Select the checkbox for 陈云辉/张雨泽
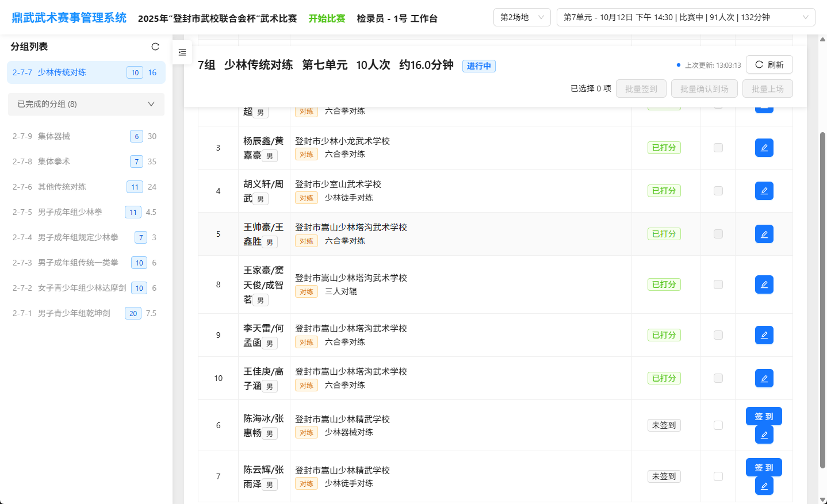Image resolution: width=827 pixels, height=504 pixels. [718, 476]
